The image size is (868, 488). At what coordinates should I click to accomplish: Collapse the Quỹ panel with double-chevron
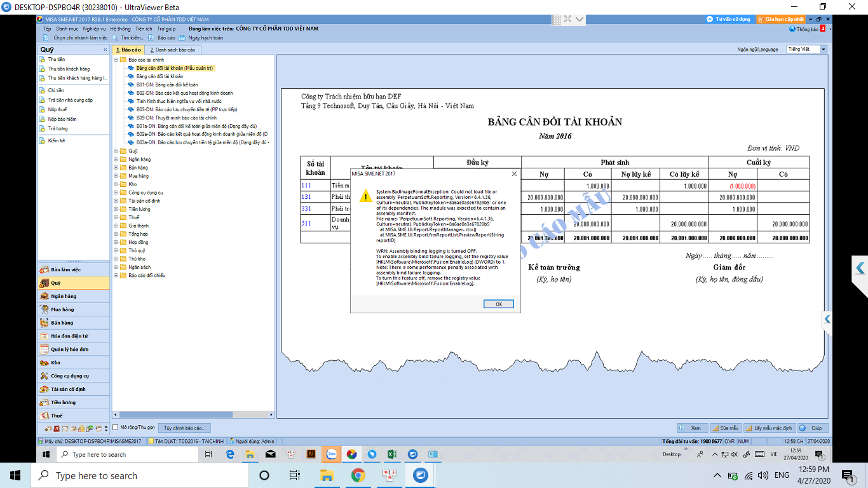105,50
